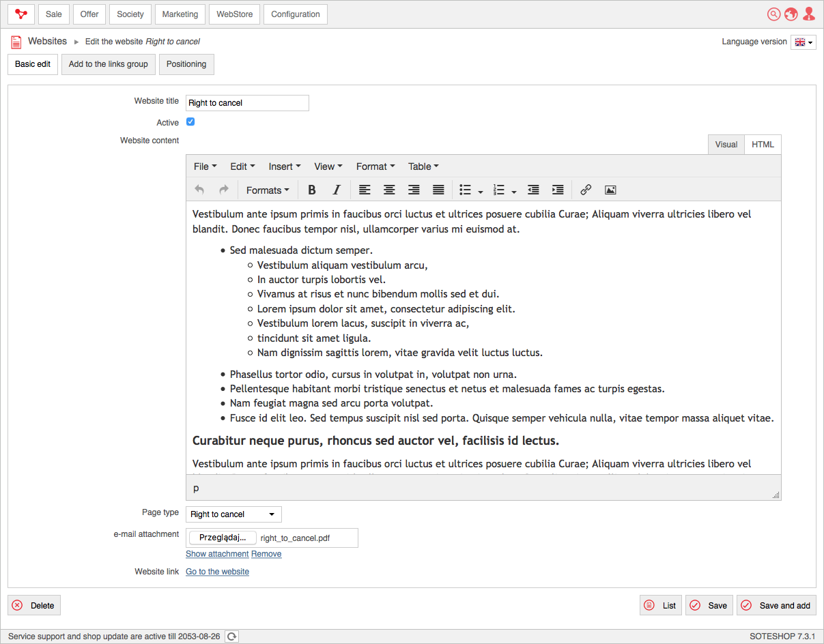Open the user account icon

pos(809,14)
